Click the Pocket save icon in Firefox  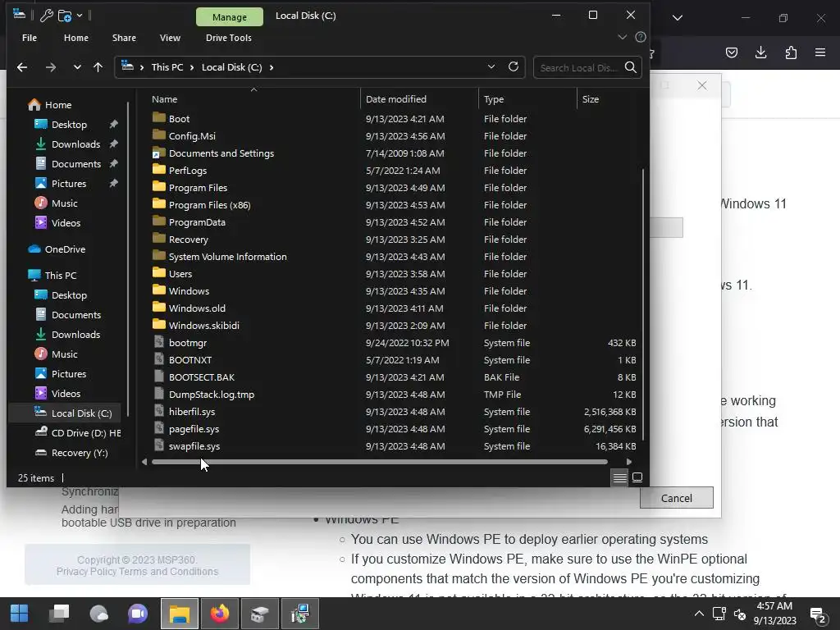[x=731, y=52]
